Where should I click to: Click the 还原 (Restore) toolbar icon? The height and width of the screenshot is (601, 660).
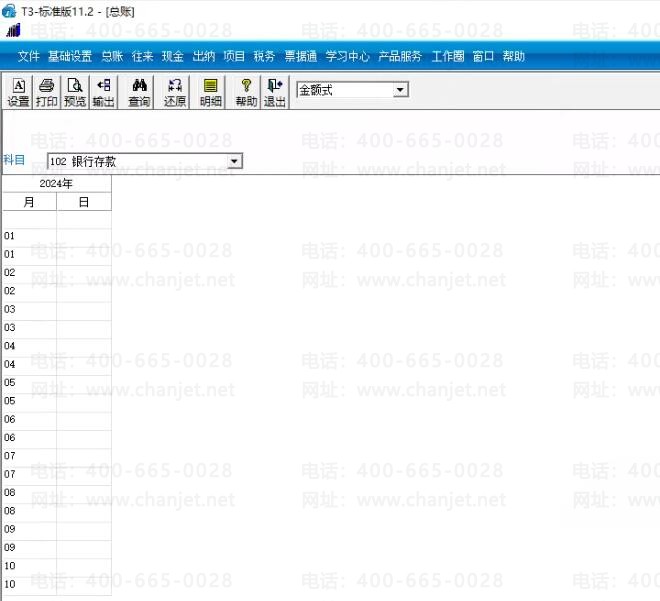tap(175, 92)
